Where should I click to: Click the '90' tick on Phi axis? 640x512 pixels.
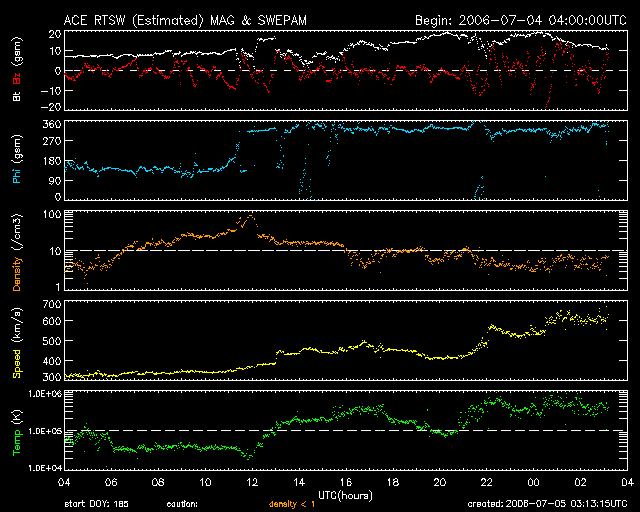click(x=55, y=180)
